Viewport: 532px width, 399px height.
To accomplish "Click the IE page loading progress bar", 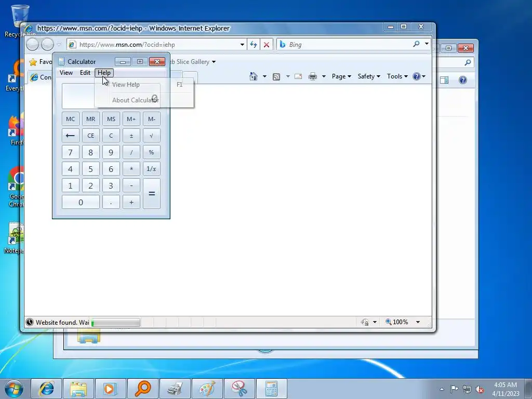I will 116,322.
